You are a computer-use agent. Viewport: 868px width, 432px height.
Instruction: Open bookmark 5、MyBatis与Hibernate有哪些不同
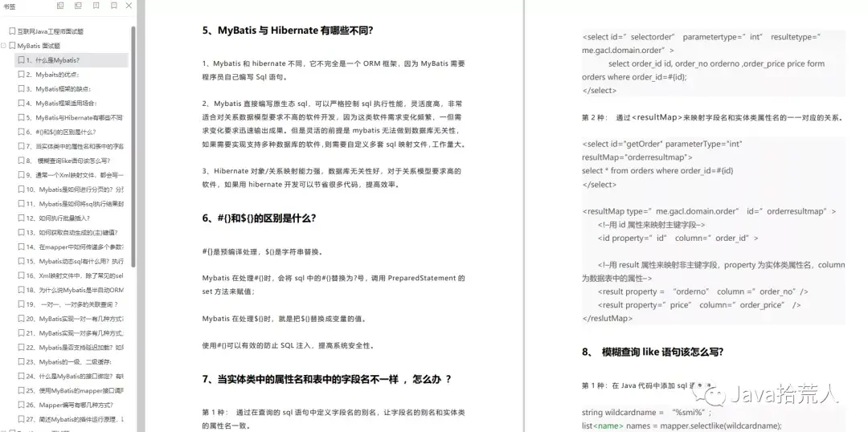[75, 118]
